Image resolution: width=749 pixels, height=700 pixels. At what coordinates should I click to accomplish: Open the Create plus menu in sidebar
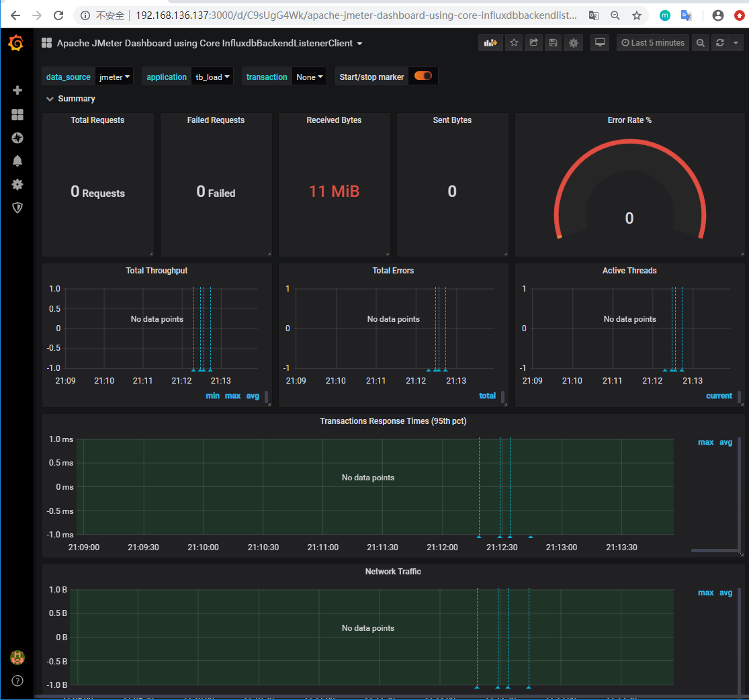pyautogui.click(x=17, y=90)
